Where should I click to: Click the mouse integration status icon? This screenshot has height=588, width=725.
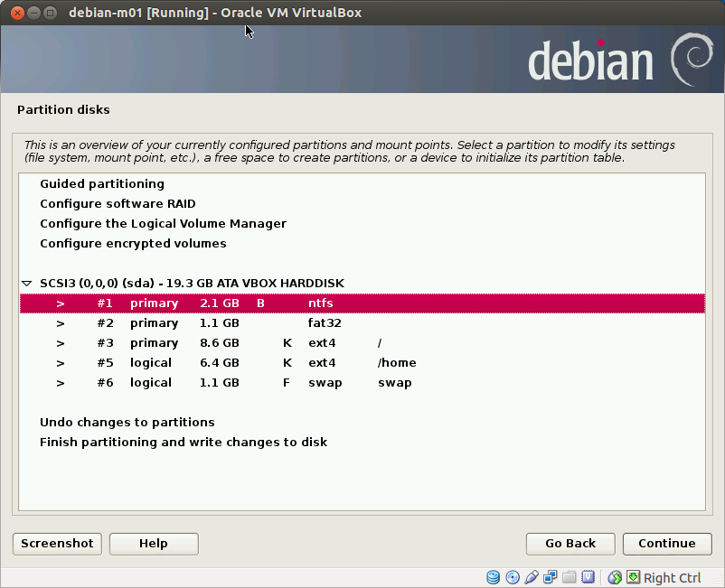point(615,577)
